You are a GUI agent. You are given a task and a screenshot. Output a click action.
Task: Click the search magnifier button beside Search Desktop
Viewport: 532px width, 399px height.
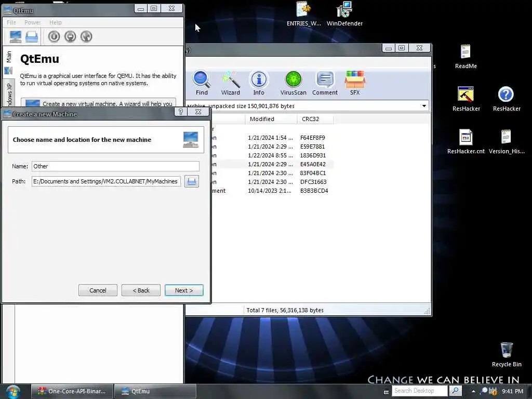pos(455,391)
